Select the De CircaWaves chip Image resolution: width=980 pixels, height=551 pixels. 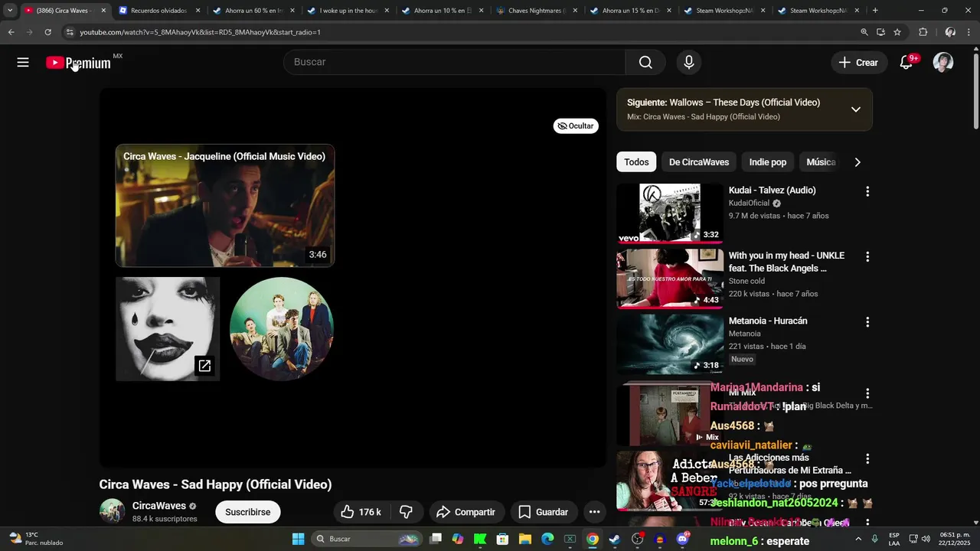tap(699, 162)
